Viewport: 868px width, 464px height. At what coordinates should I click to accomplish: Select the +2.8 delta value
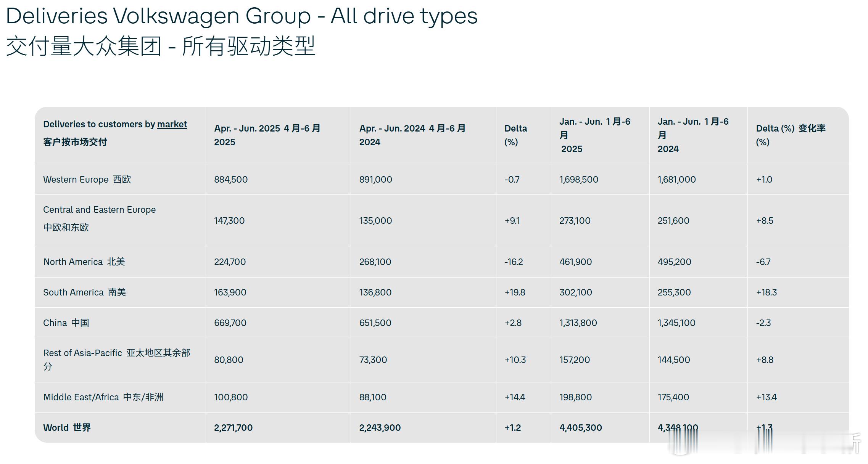click(513, 323)
